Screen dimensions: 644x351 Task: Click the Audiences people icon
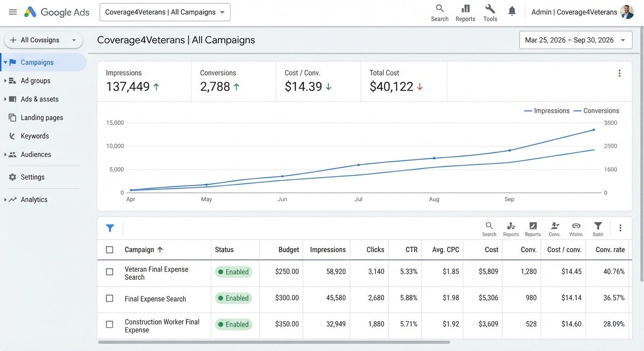(12, 154)
